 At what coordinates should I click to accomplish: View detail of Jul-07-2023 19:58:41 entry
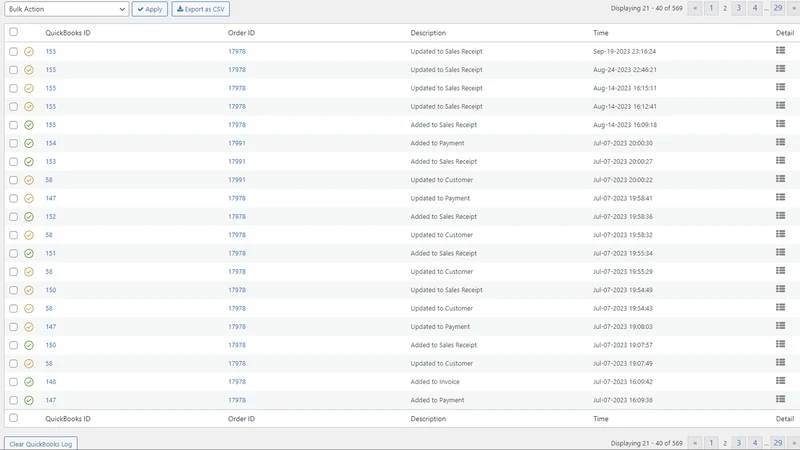click(780, 197)
